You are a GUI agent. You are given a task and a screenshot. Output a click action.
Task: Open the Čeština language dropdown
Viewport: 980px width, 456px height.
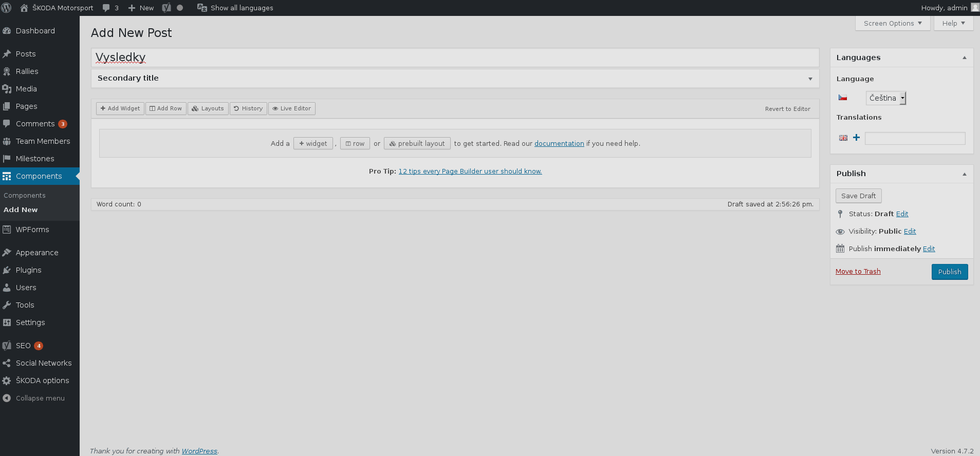coord(886,98)
